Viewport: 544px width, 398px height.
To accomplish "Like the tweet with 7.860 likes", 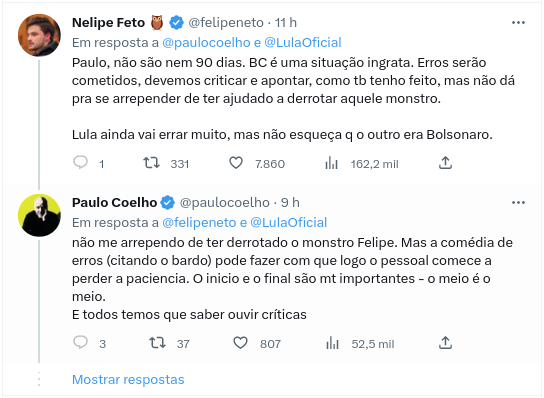I will tap(236, 163).
